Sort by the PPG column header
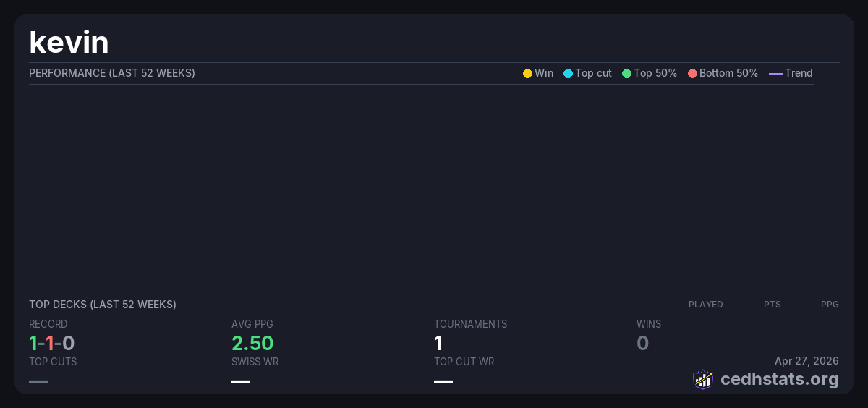This screenshot has height=408, width=868. pos(830,305)
